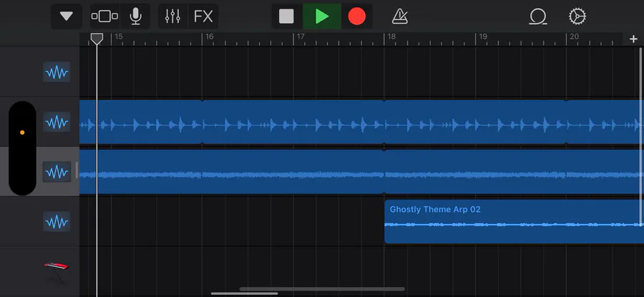644x297 pixels.
Task: Jump to bar 16 on ruler
Action: [209, 36]
